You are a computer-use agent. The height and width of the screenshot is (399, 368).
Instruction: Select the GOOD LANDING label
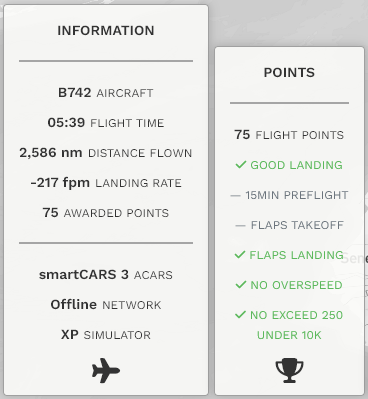coord(296,165)
